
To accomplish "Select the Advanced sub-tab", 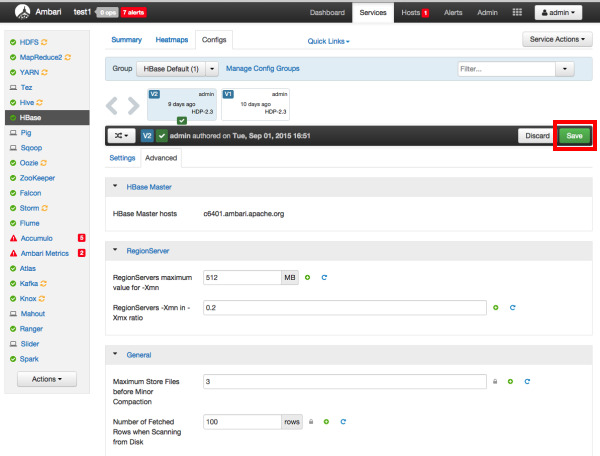I will pyautogui.click(x=161, y=158).
